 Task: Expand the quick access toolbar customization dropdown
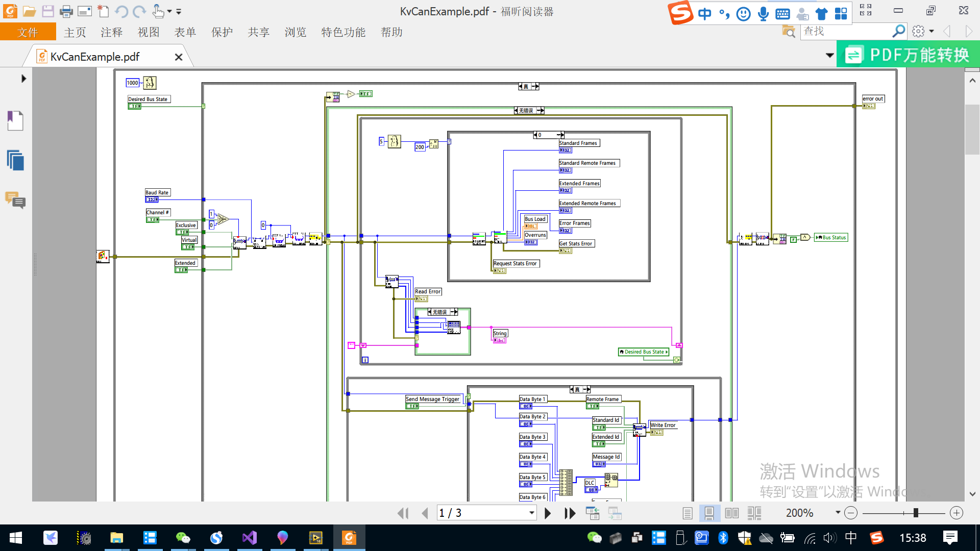179,11
